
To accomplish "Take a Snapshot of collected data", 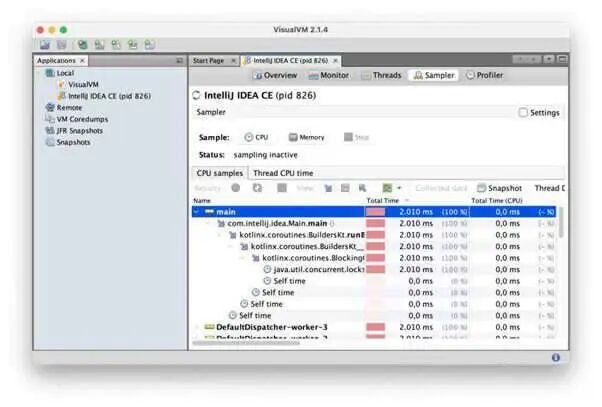I will tap(499, 188).
